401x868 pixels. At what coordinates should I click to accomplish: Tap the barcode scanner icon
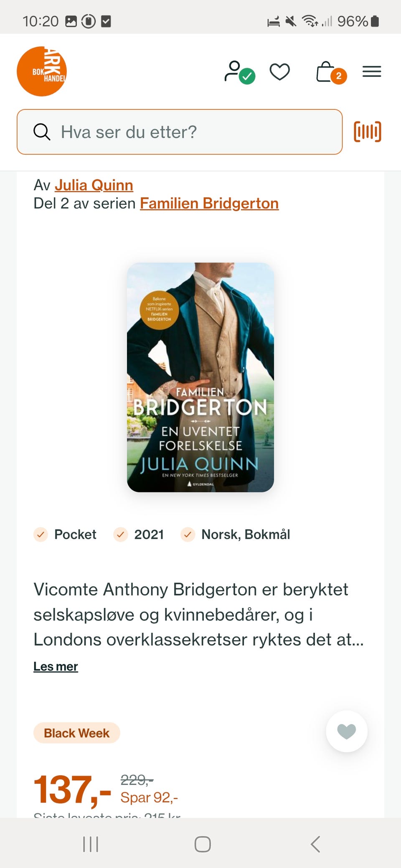pyautogui.click(x=368, y=132)
